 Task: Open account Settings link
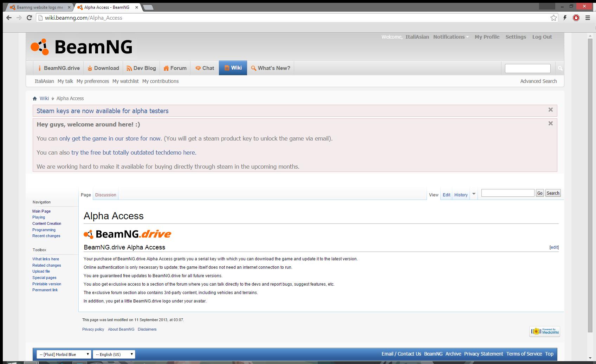[516, 37]
